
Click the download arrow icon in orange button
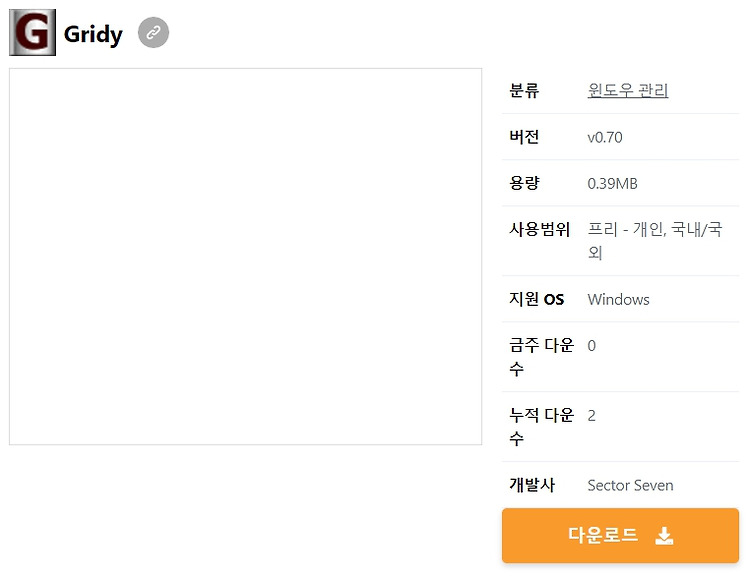pyautogui.click(x=664, y=536)
